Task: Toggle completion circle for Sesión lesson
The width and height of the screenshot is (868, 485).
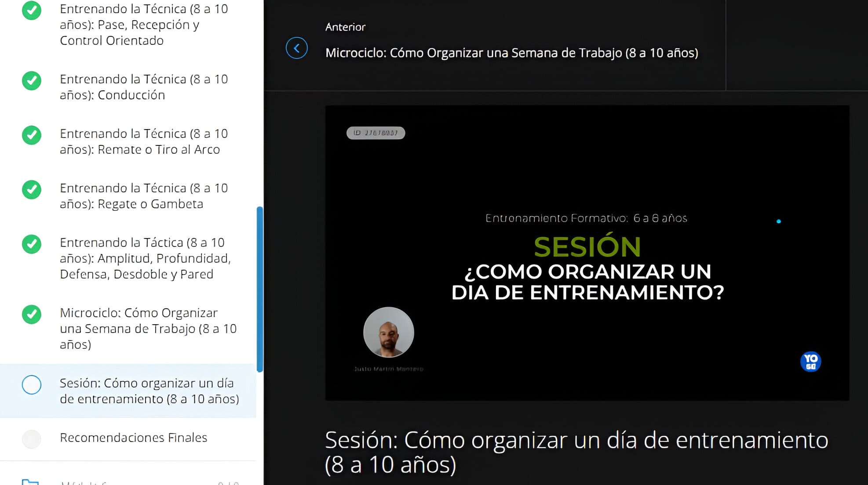Action: [x=32, y=385]
